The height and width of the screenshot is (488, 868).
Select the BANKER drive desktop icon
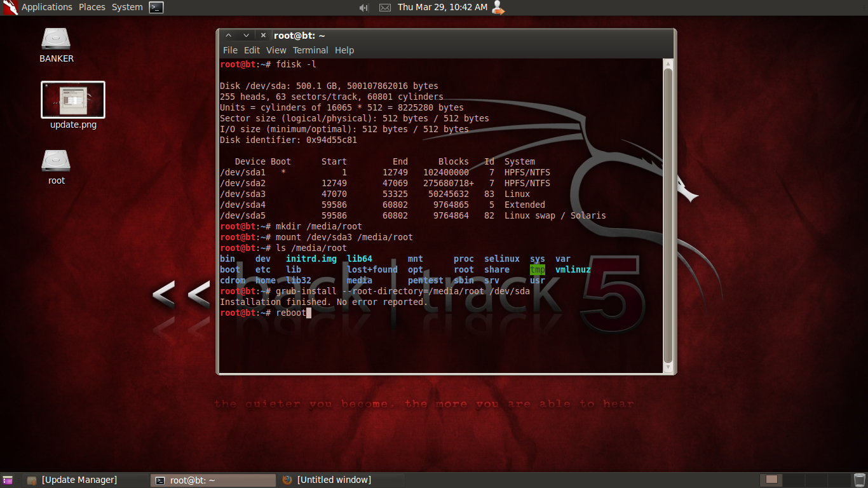[x=57, y=45]
